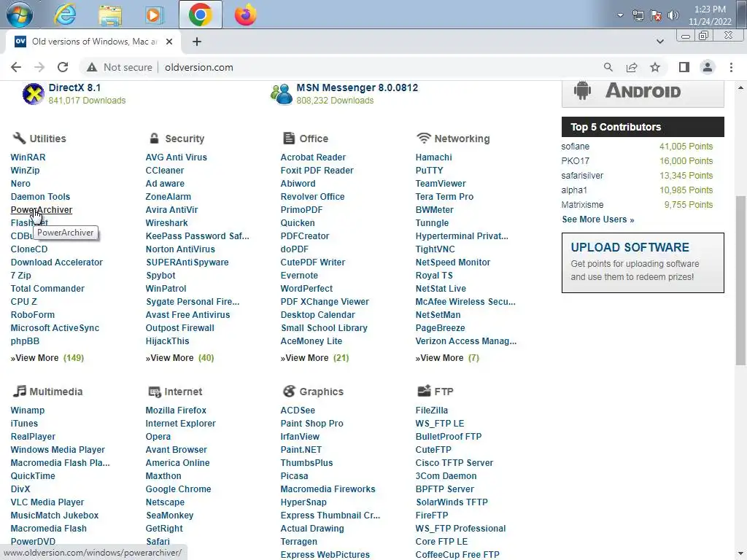Expand View More Utilities (149)
This screenshot has height=560, width=747.
tap(47, 357)
